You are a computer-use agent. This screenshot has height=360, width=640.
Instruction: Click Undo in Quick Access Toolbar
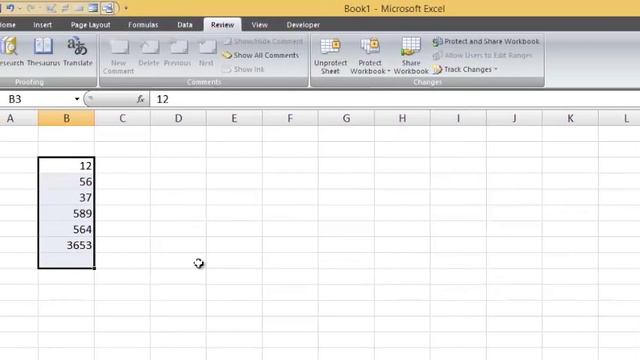10,8
